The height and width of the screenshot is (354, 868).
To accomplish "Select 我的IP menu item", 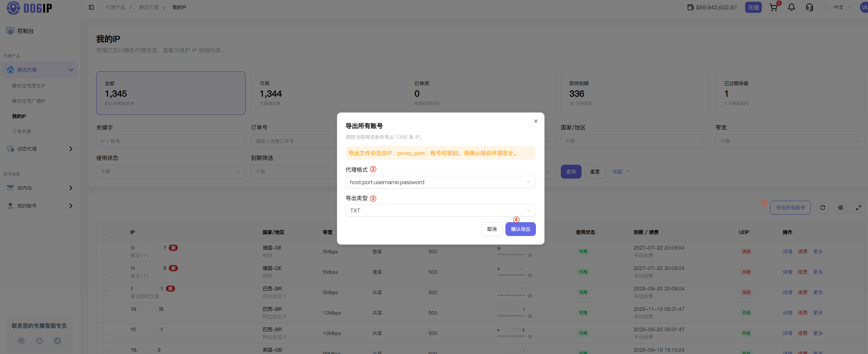I will pyautogui.click(x=19, y=116).
